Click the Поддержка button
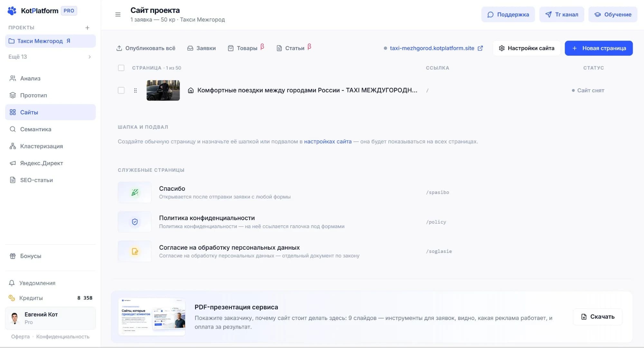The image size is (644, 348). pos(508,15)
